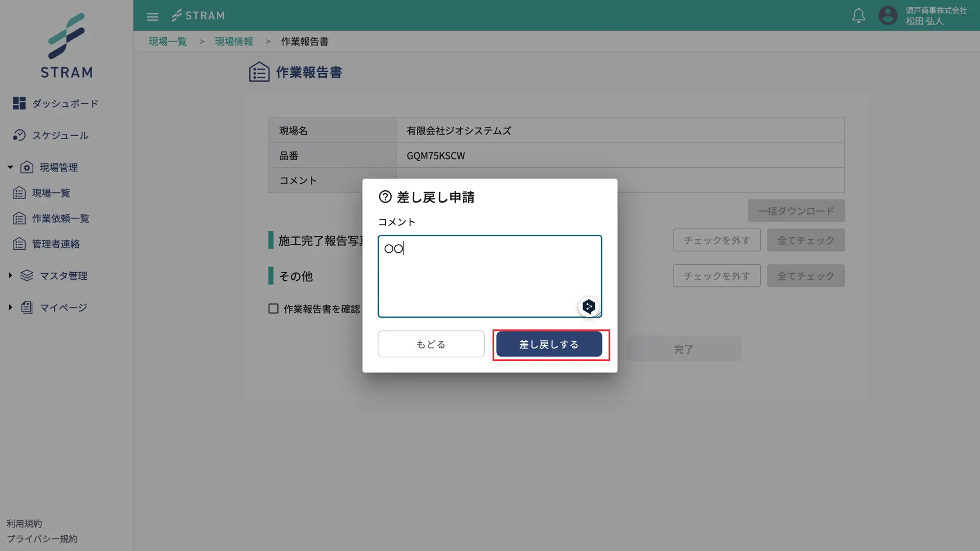
Task: Click the help icon beside 差し戻し申請
Action: pos(385,196)
